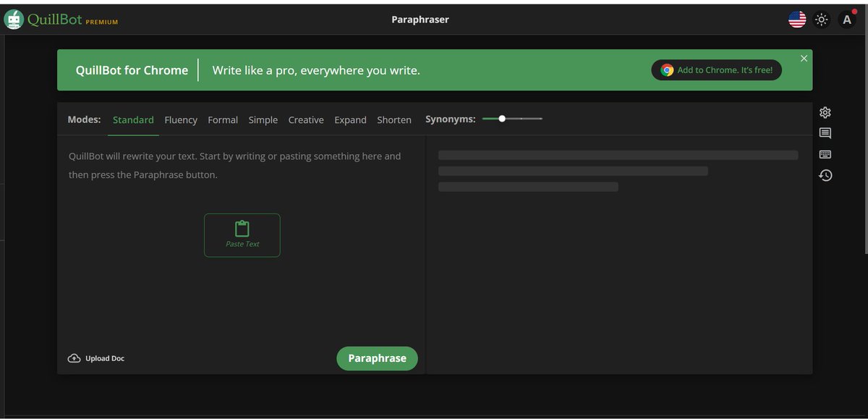The image size is (868, 419).
Task: Open the settings gear in the sidebar
Action: point(825,112)
